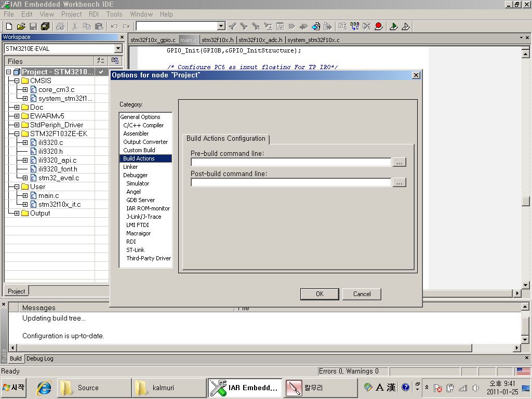This screenshot has height=399, width=532.
Task: Toggle a breakpoint with the red-dot icon
Action: pos(379,26)
